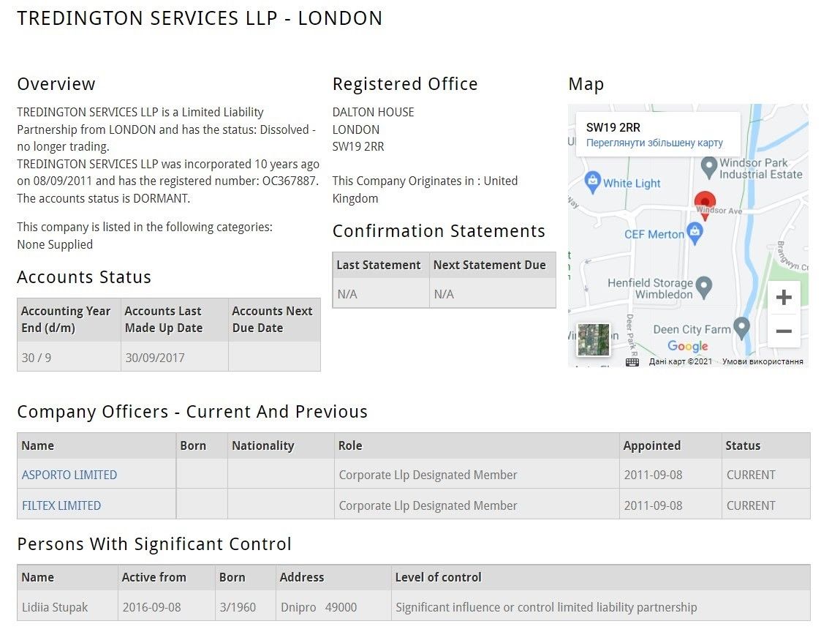This screenshot has width=840, height=632.
Task: Open the FILTEX LIMITED officer link
Action: 61,505
